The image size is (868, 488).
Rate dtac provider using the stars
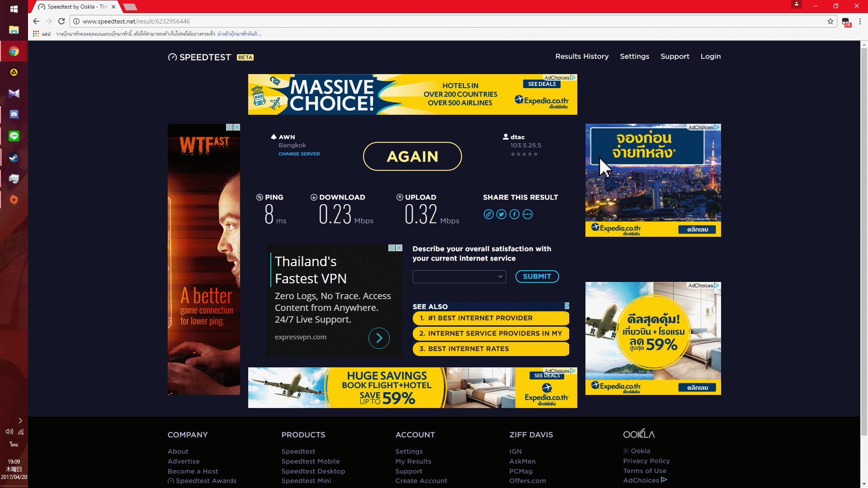pyautogui.click(x=524, y=154)
